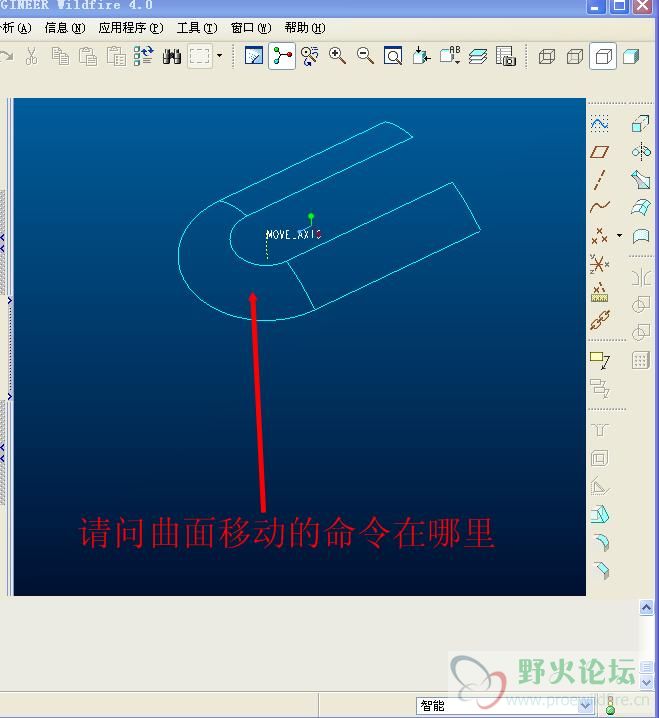Open 帮助(H) menu
Viewport: 659px width, 718px height.
305,28
